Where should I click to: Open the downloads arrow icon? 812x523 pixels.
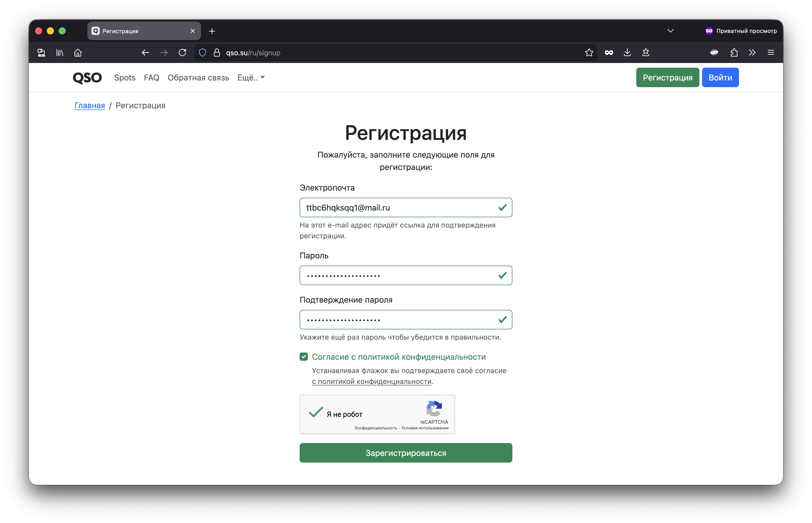[x=627, y=53]
